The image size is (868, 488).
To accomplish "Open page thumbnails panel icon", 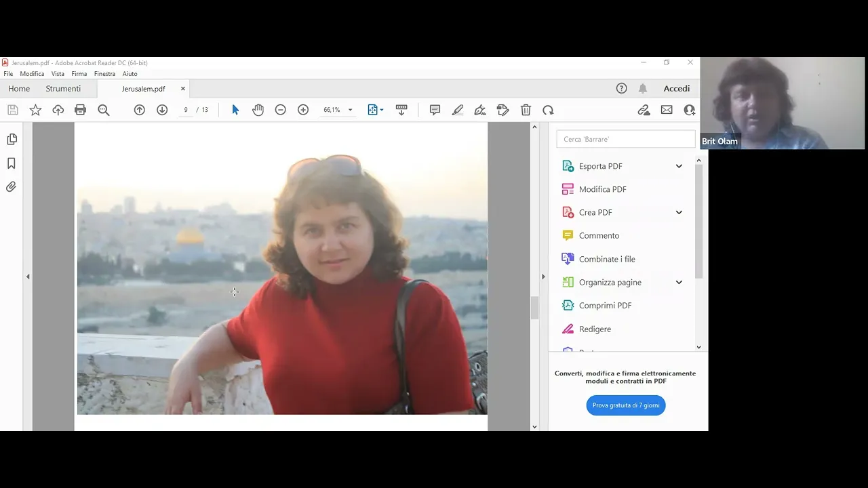I will coord(12,139).
